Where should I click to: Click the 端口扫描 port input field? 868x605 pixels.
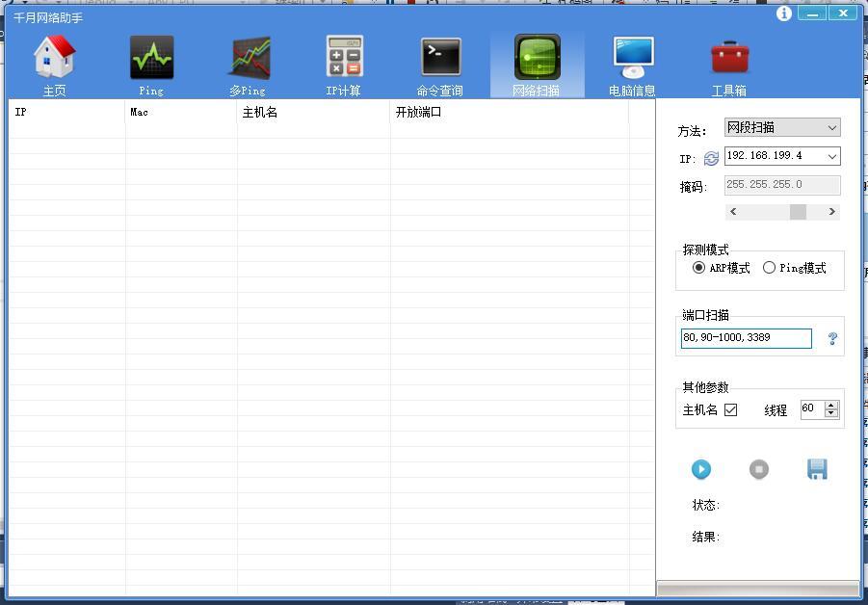click(746, 338)
